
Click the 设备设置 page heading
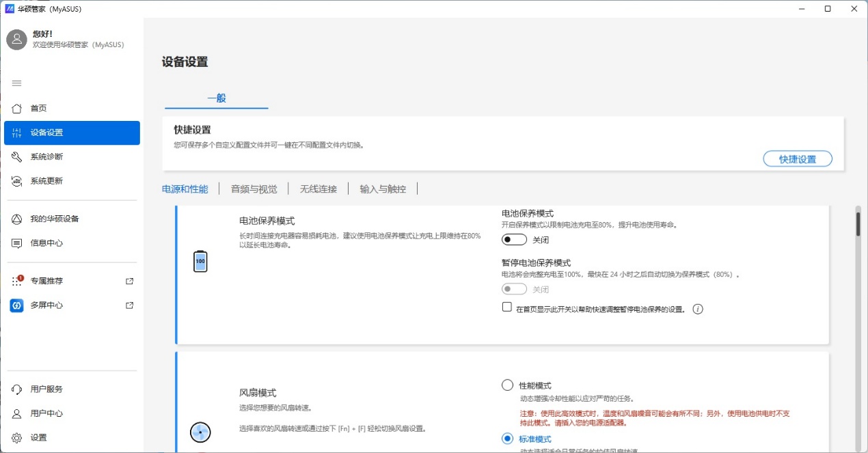(x=185, y=61)
